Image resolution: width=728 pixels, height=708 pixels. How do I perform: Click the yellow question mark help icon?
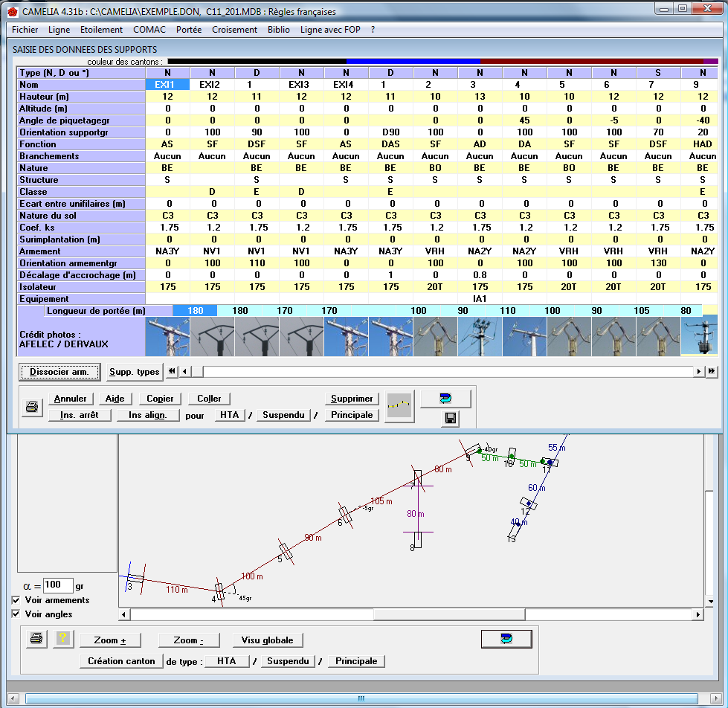(62, 639)
